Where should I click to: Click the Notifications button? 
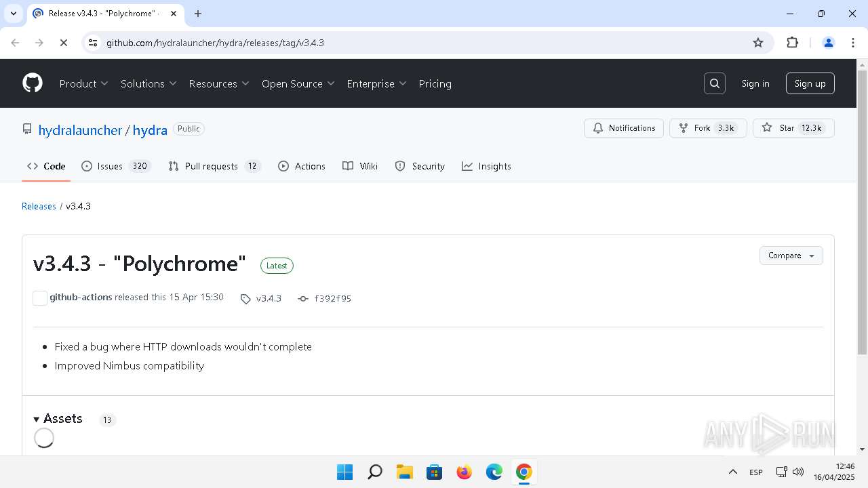click(x=624, y=128)
